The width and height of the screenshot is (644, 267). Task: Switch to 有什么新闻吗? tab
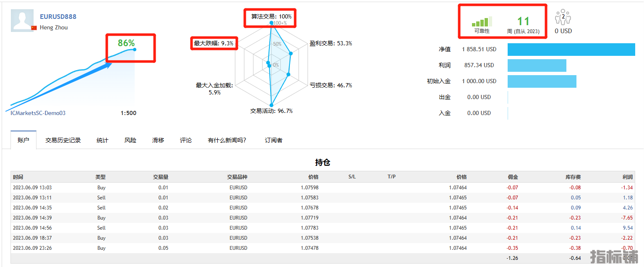tap(227, 140)
